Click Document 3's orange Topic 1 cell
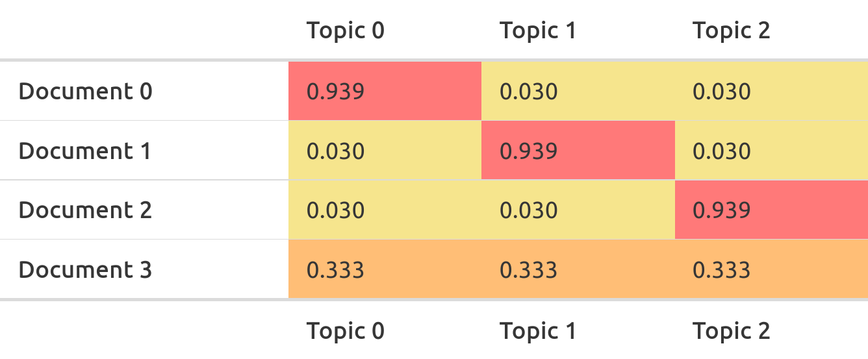868x359 pixels. coord(578,269)
